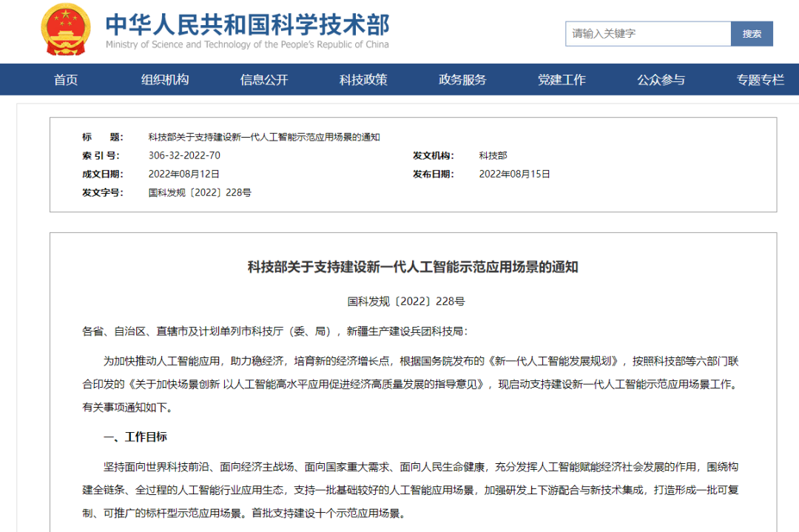The image size is (799, 532).
Task: Click the salutation line starting 各省、自治区
Action: (274, 331)
